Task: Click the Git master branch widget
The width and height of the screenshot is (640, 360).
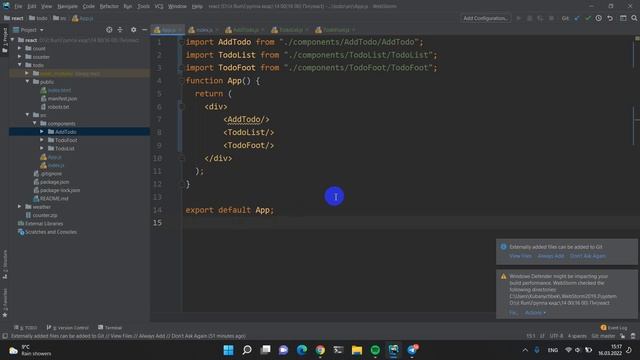Action: [x=603, y=336]
